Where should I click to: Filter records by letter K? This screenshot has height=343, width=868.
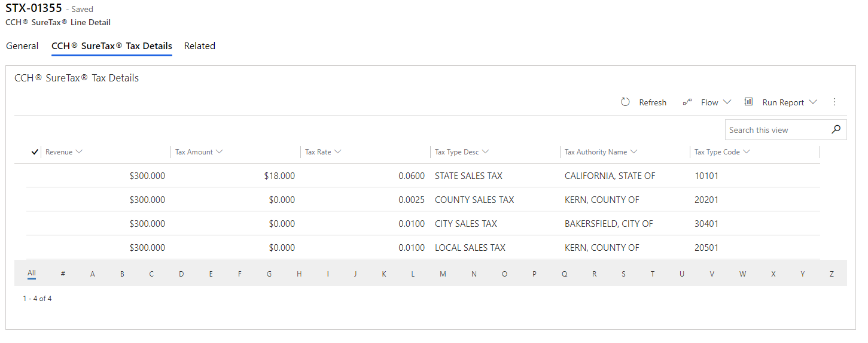384,274
